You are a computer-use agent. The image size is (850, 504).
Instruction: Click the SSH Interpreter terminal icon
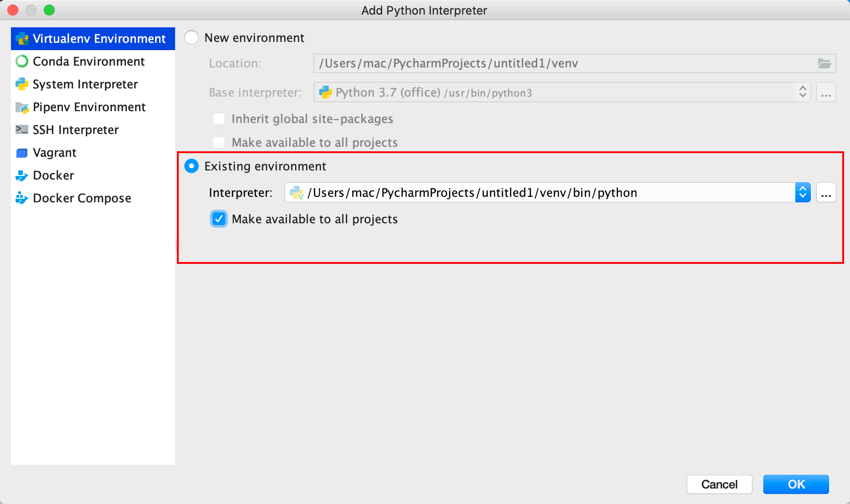pyautogui.click(x=22, y=129)
